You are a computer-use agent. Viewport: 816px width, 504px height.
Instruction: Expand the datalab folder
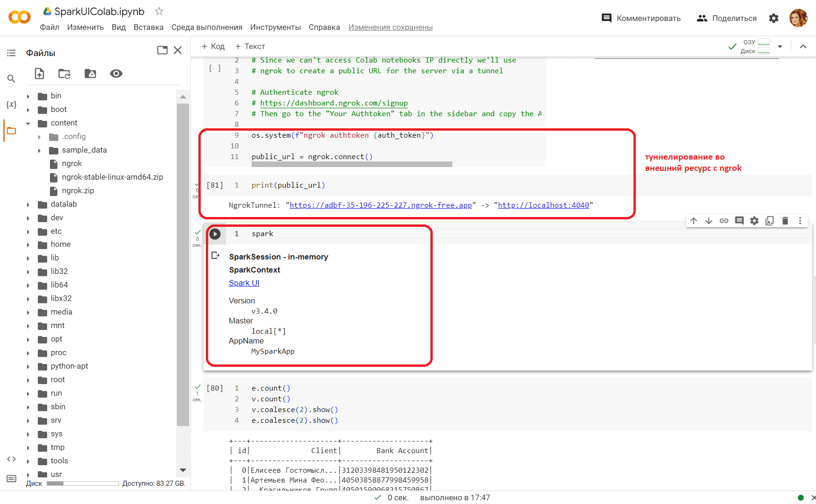[28, 204]
